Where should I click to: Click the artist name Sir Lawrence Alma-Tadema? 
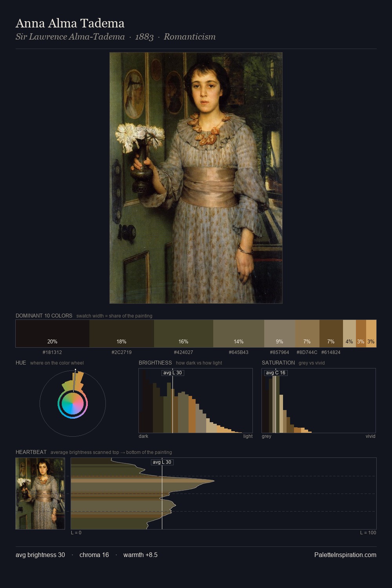point(70,37)
